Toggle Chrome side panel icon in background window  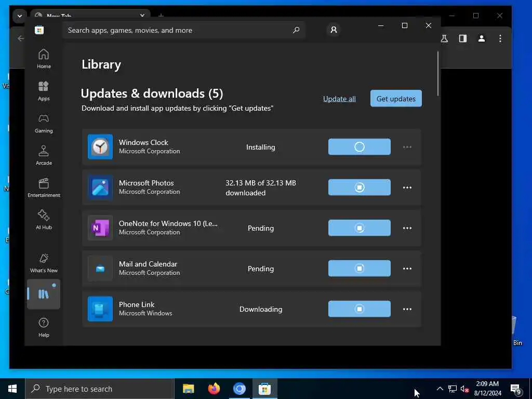pyautogui.click(x=463, y=38)
